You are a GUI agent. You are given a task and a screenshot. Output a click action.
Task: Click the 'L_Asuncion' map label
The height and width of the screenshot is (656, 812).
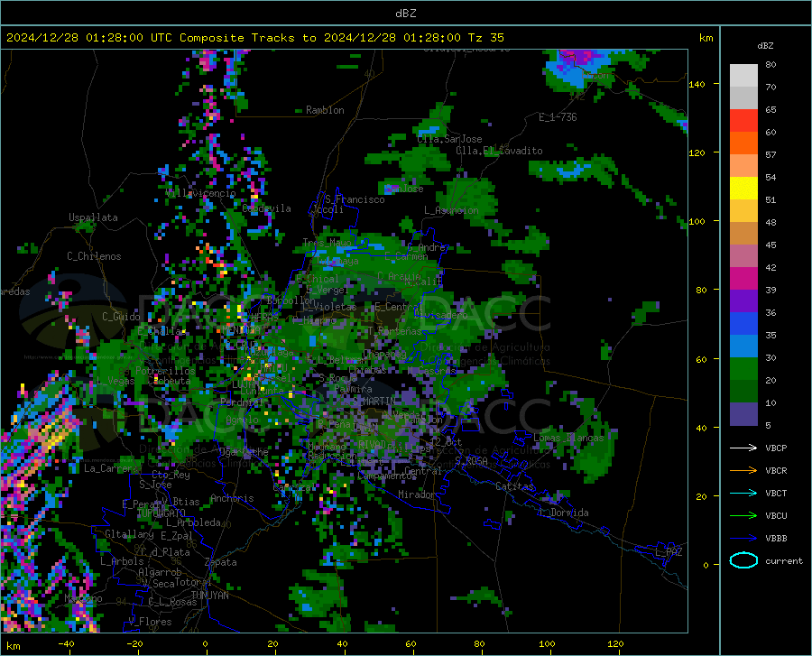451,210
